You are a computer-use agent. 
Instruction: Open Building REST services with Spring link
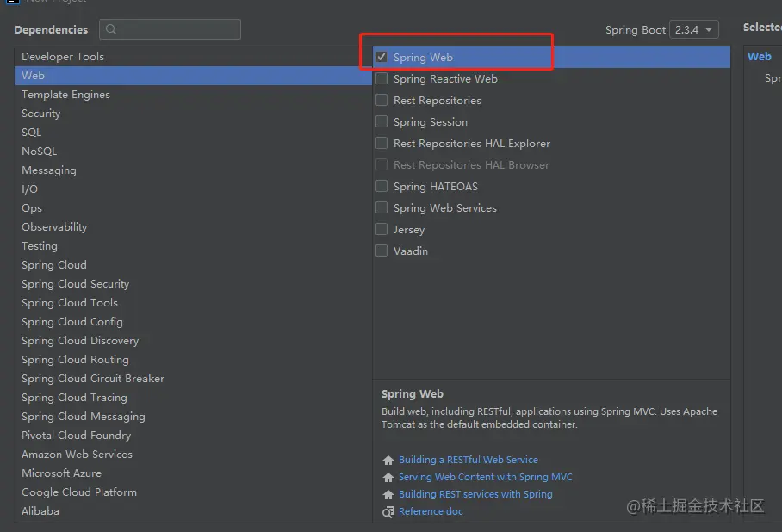475,494
